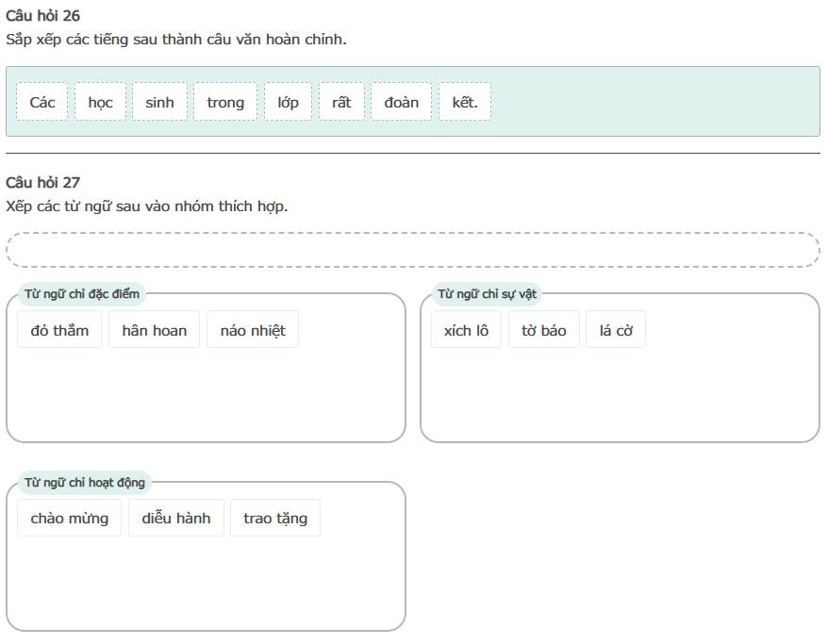Click the 'rất' word tile
827x644 pixels.
click(x=341, y=102)
